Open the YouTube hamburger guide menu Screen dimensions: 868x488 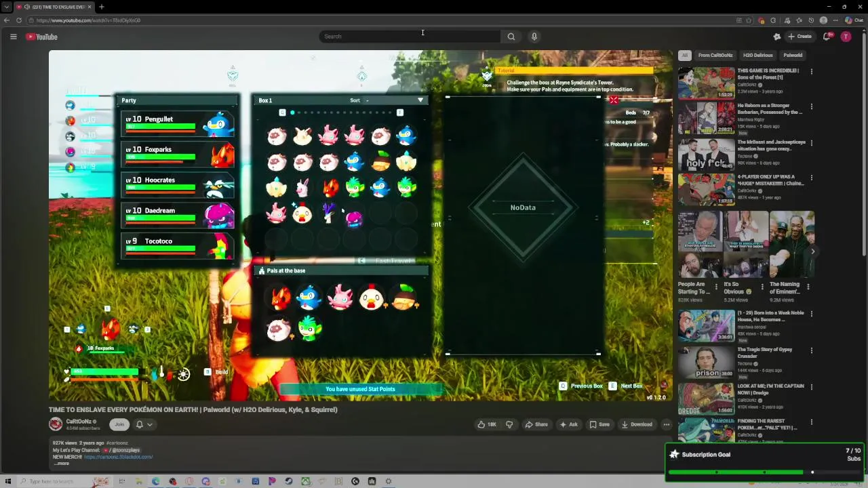(x=13, y=37)
